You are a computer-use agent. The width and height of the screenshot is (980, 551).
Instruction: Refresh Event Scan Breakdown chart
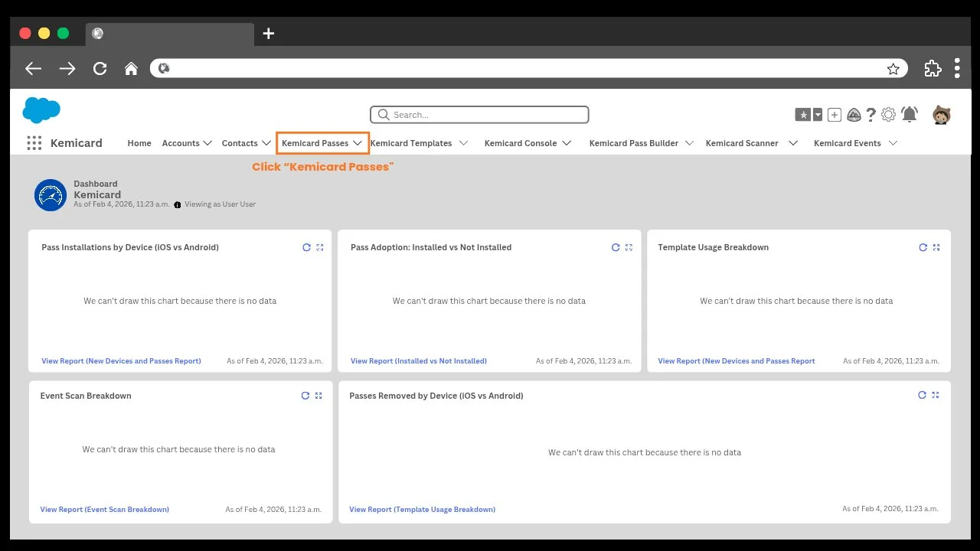[305, 396]
